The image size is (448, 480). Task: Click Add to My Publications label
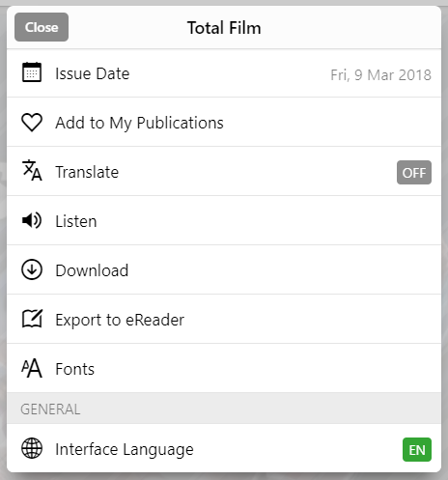139,124
